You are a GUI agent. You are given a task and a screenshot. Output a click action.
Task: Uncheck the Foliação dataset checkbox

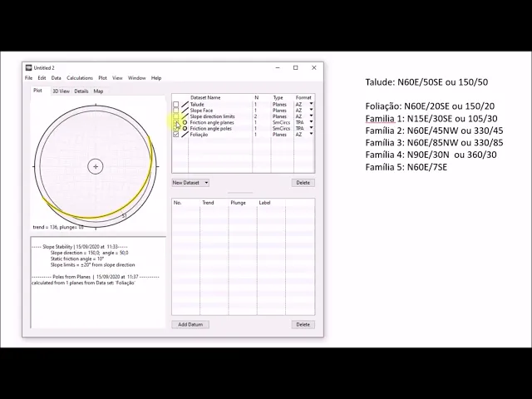175,135
